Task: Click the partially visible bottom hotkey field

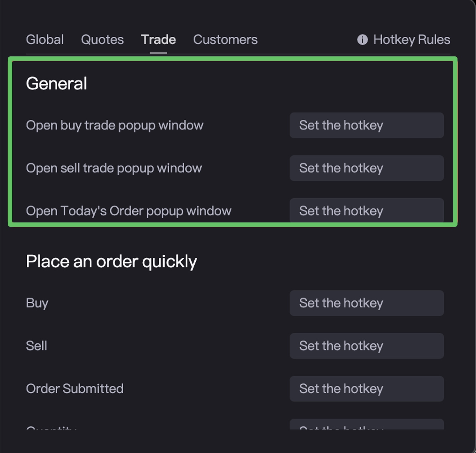Action: pyautogui.click(x=366, y=425)
